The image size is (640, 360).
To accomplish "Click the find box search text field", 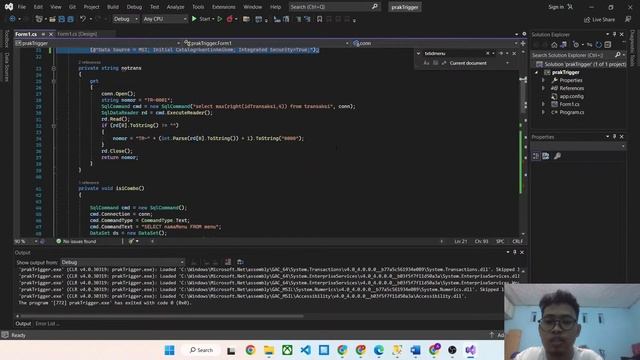I will coord(454,53).
